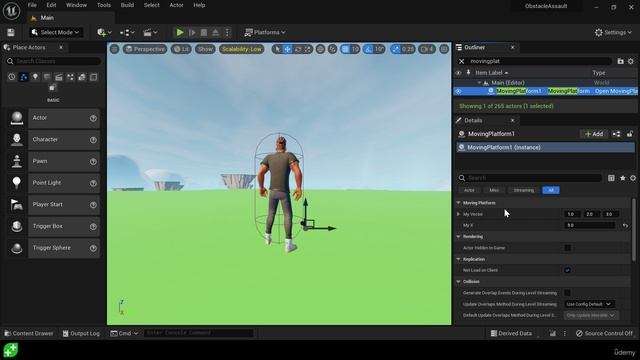Click the Eject button in the toolbar

point(216,32)
